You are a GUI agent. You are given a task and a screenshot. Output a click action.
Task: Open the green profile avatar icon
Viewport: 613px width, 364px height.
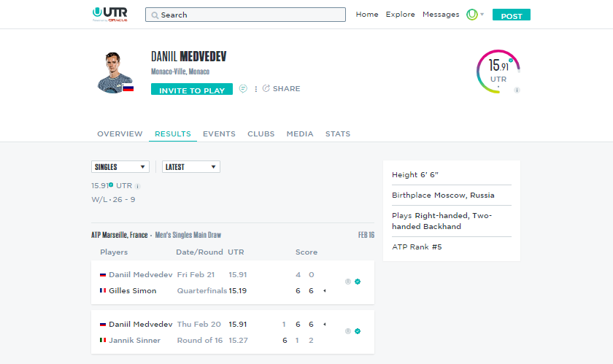pos(472,15)
